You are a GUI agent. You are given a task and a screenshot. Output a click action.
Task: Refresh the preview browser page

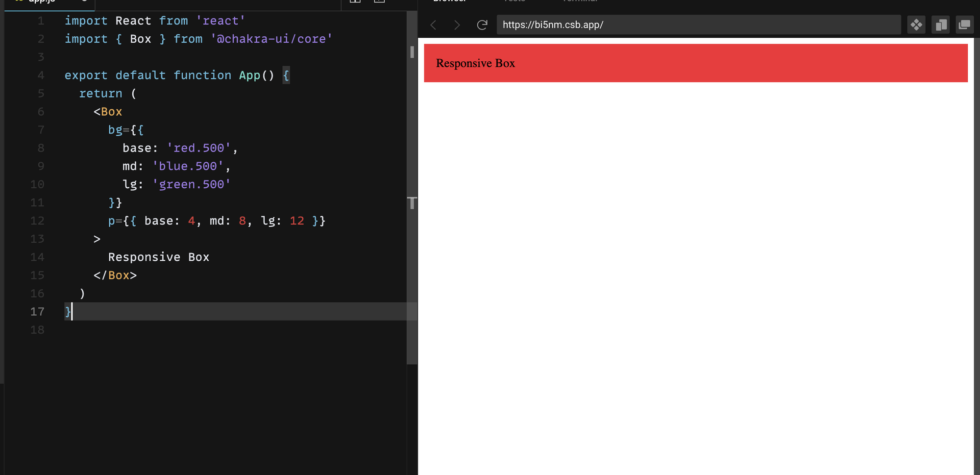(482, 25)
